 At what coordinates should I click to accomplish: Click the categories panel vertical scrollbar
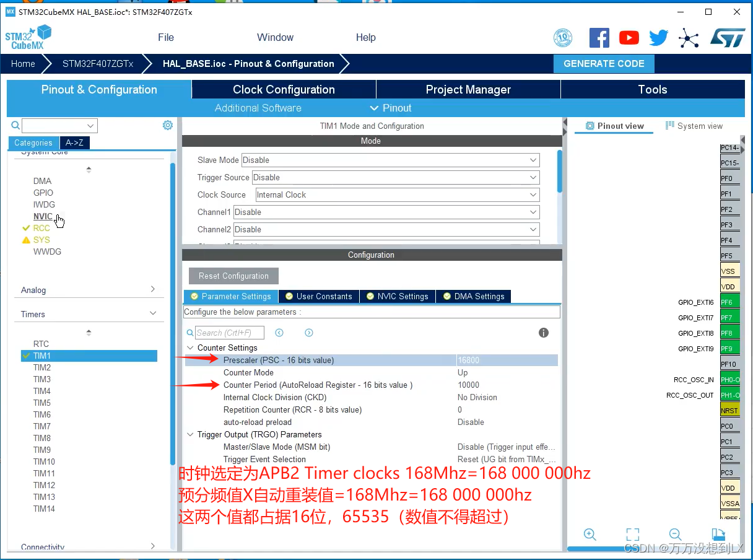pyautogui.click(x=173, y=313)
